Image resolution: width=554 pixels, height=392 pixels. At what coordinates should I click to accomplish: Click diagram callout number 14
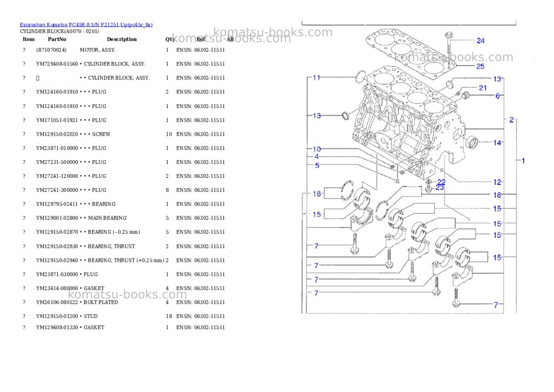(497, 143)
